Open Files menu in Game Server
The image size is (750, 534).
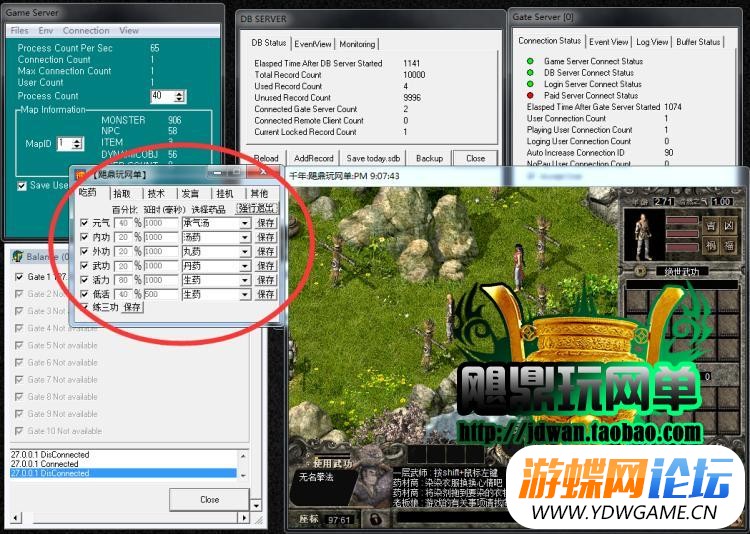[x=20, y=31]
